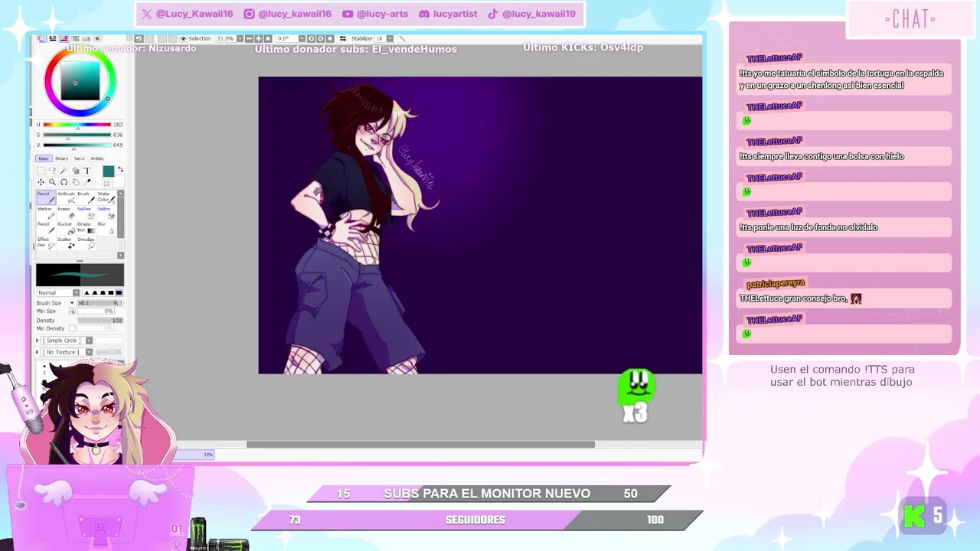Choose the lasso selection tool
The image size is (980, 551).
tap(52, 171)
